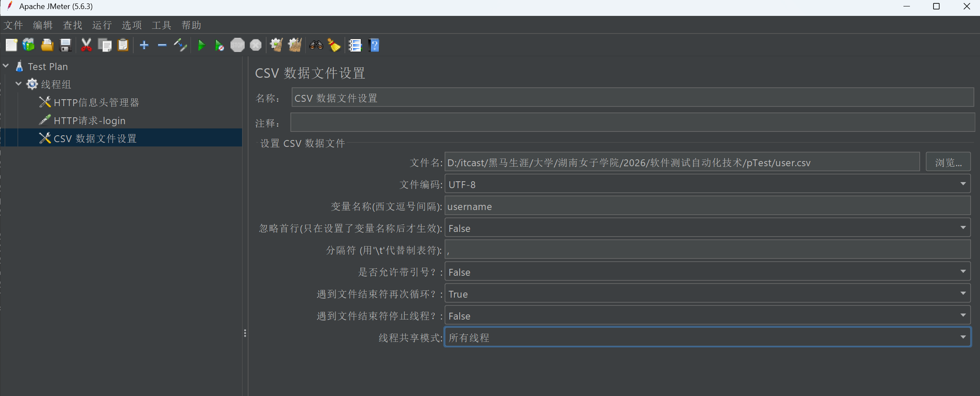Click the 文件名 path input field

pyautogui.click(x=682, y=162)
